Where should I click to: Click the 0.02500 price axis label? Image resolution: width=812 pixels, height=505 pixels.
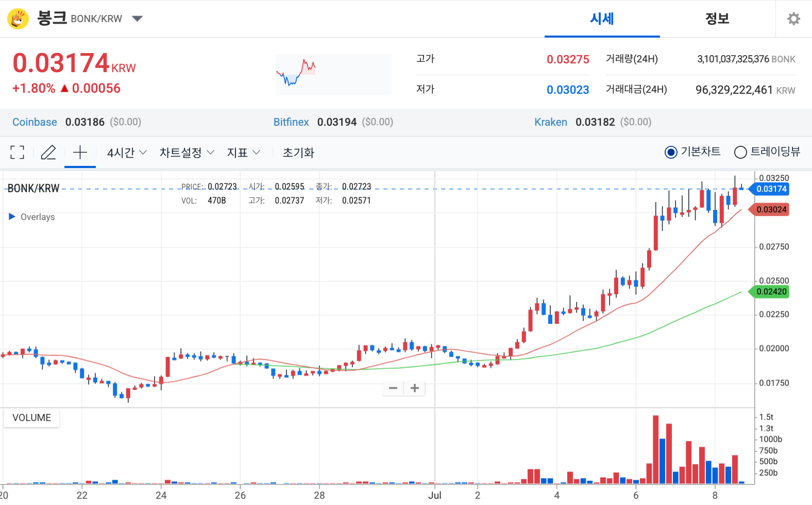(774, 281)
